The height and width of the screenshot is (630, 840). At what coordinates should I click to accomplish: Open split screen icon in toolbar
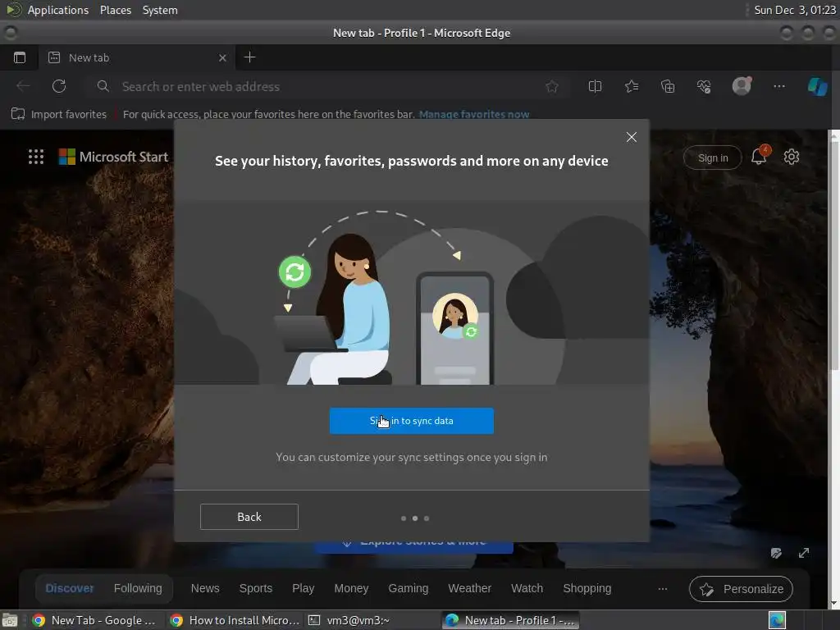596,86
